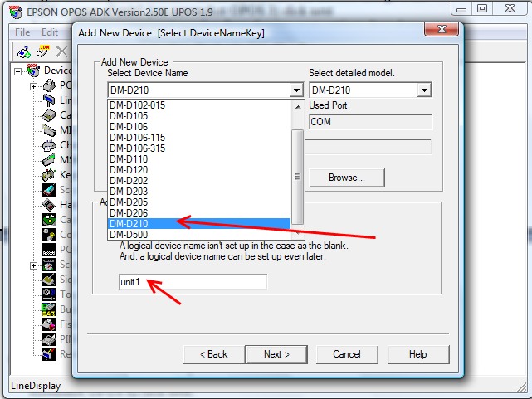
Task: Toggle the Select Device Name dropdown arrow
Action: tap(296, 90)
